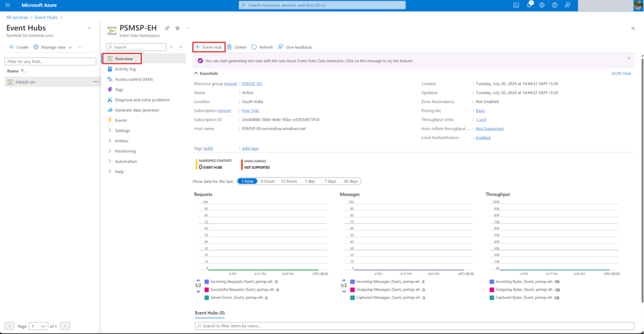The image size is (644, 334).
Task: Click Refresh in the namespace toolbar
Action: click(x=262, y=47)
